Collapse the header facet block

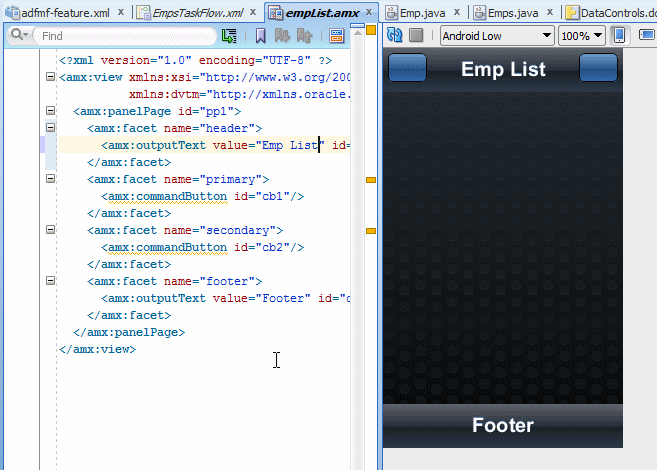pos(50,127)
